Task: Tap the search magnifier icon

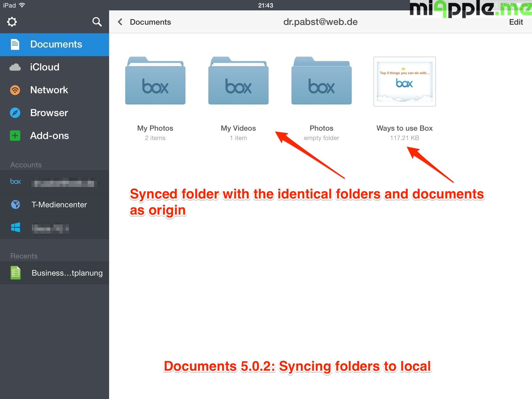Action: [97, 22]
